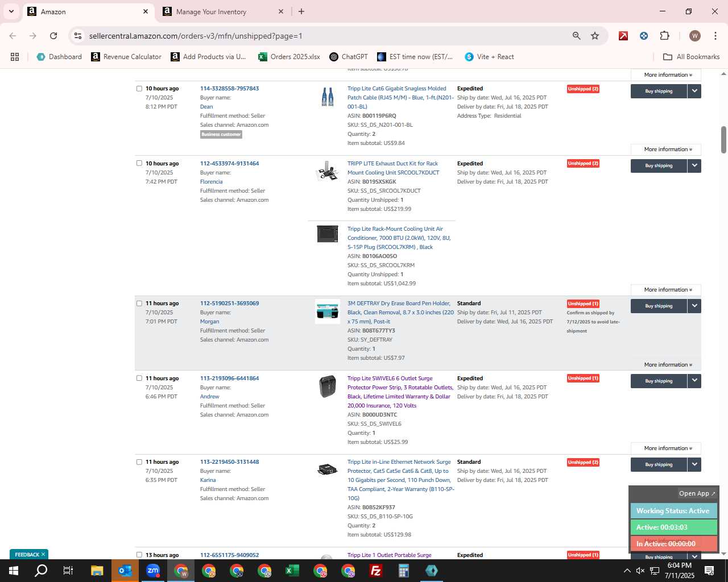Open the Revenue Calculator bookmark

point(126,57)
